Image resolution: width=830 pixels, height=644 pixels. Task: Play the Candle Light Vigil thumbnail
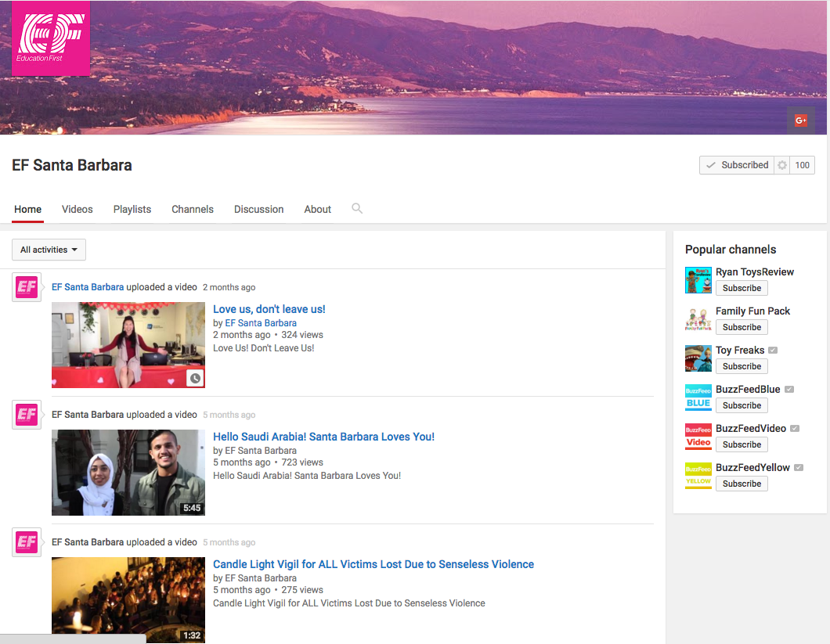[128, 600]
